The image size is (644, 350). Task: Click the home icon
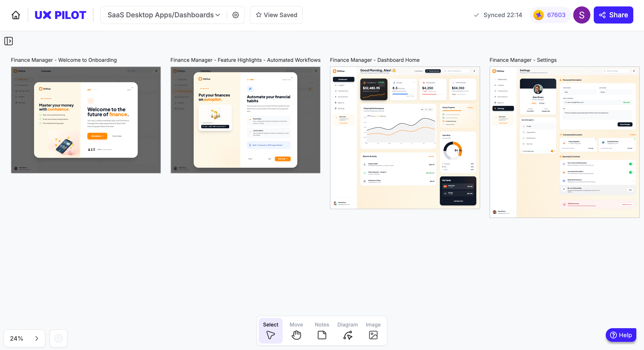pos(16,15)
